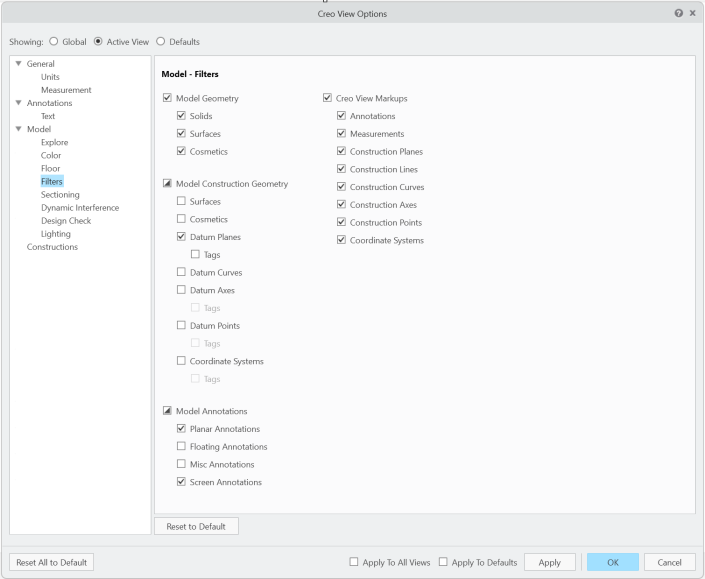Open the Text annotations page
This screenshot has width=705, height=579.
click(x=48, y=116)
